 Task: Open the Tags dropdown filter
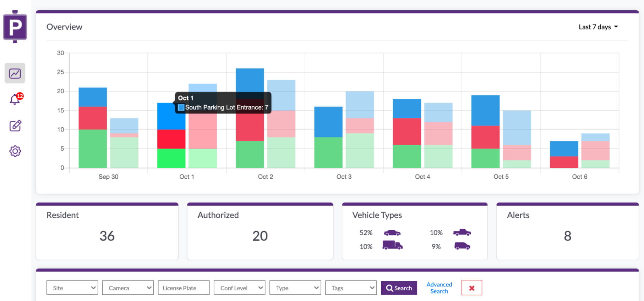pyautogui.click(x=351, y=288)
